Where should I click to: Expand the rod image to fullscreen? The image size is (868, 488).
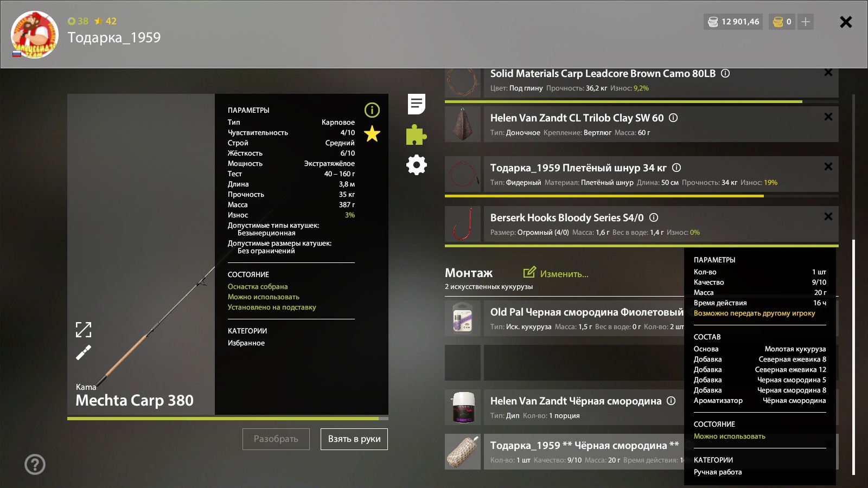[x=84, y=330]
